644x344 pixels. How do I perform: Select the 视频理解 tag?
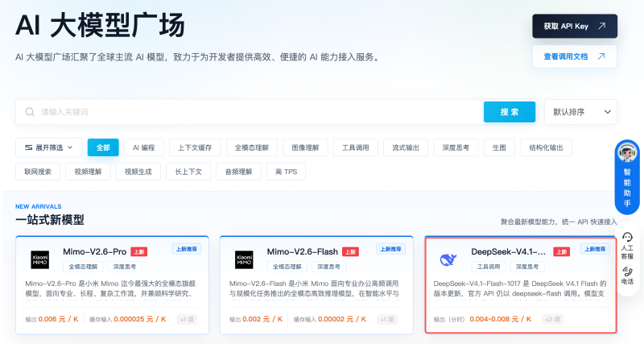[x=88, y=172]
